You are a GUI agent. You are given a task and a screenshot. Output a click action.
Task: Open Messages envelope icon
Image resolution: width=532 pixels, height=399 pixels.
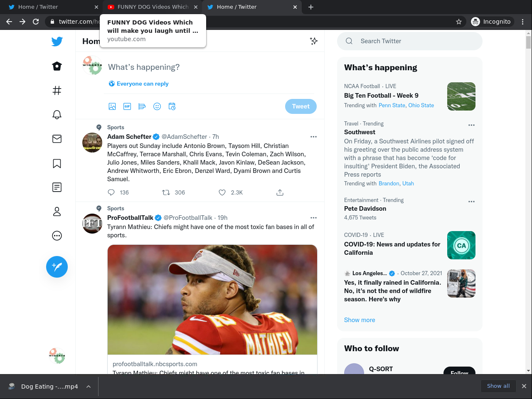[x=57, y=139]
